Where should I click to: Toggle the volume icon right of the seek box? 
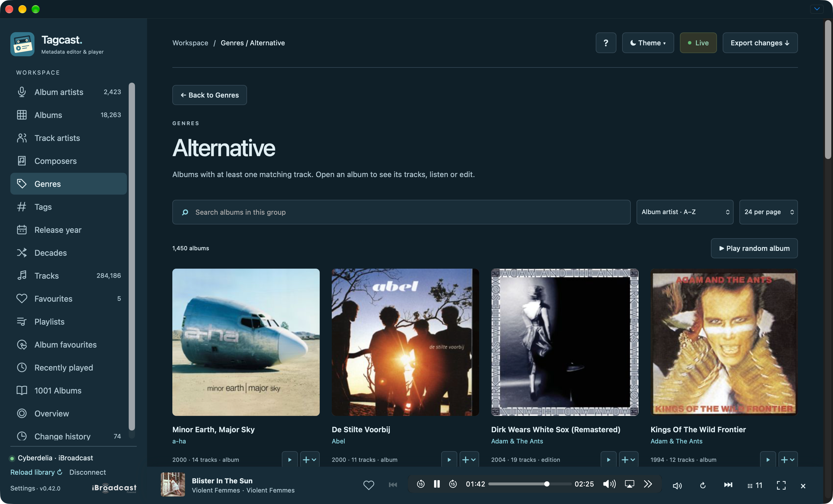(677, 485)
